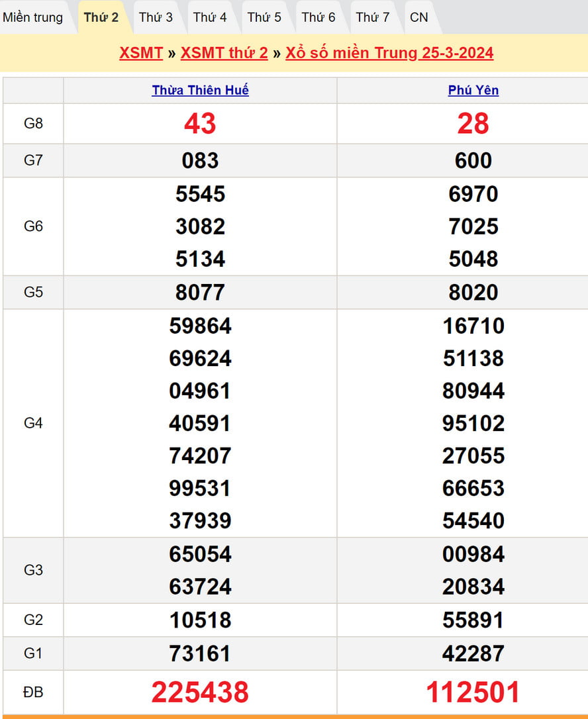Screen dimensions: 588x719
Task: Click the red G8 number 43
Action: (x=200, y=124)
